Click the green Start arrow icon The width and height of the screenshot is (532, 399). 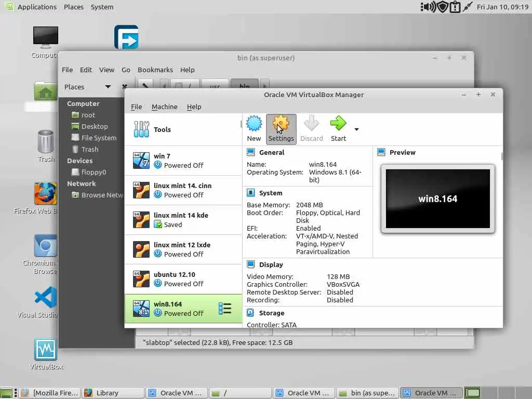338,123
